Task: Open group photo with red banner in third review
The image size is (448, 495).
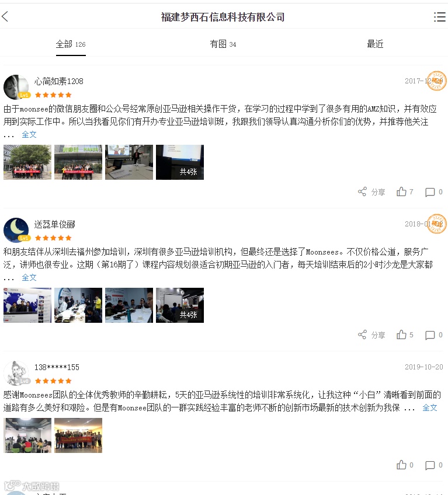Action: pos(78,435)
